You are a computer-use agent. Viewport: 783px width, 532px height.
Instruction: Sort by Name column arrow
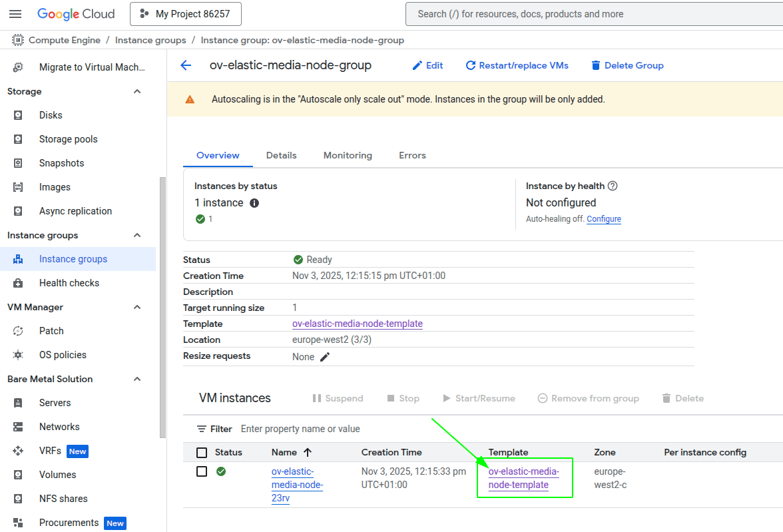click(x=308, y=452)
